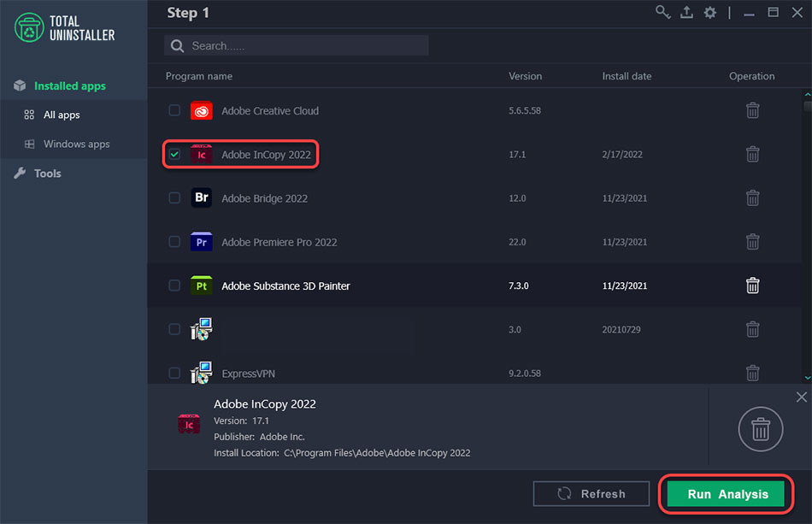The width and height of the screenshot is (812, 524).
Task: Click the scroll-down arrow of the app list
Action: click(808, 378)
